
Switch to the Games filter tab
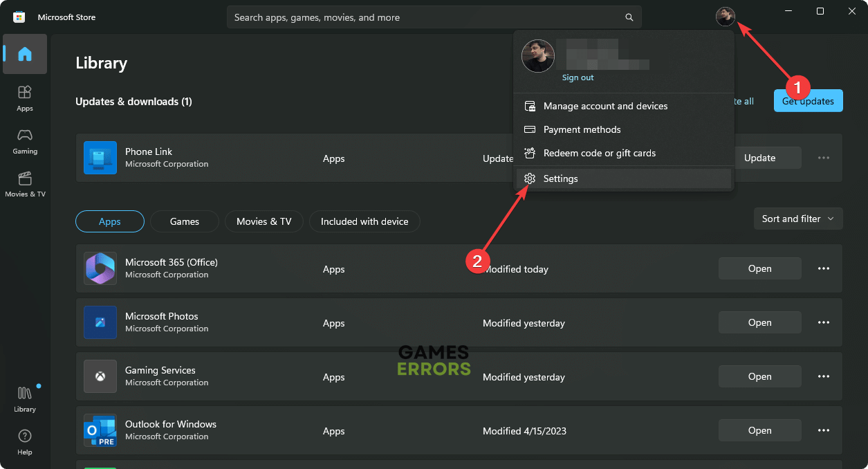185,221
